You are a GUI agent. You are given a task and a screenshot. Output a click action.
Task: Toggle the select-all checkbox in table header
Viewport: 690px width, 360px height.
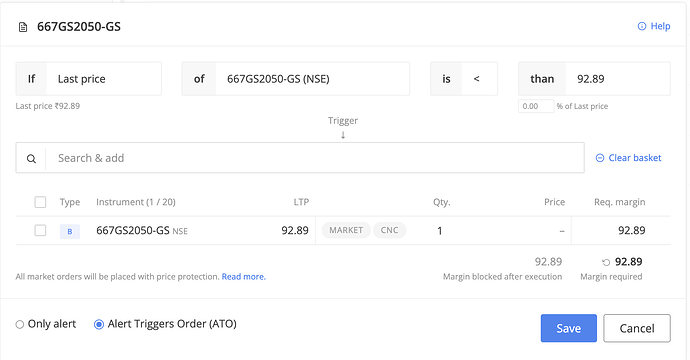[40, 202]
